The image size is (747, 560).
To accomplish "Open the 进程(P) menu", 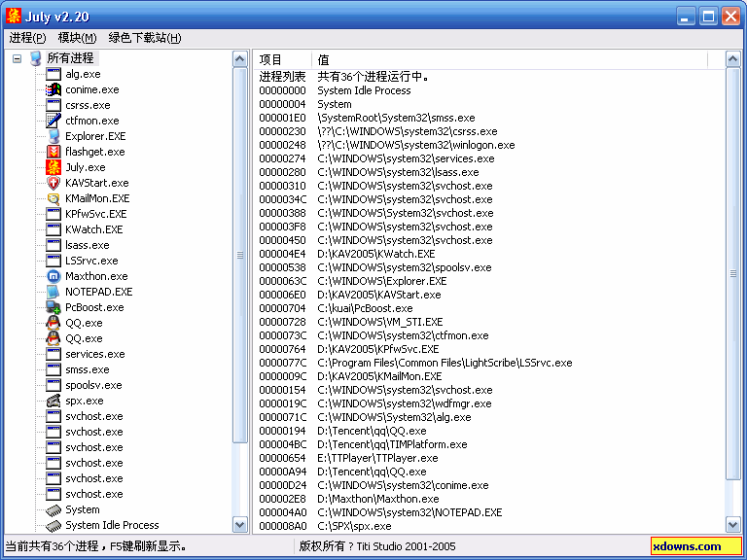I will pyautogui.click(x=27, y=38).
